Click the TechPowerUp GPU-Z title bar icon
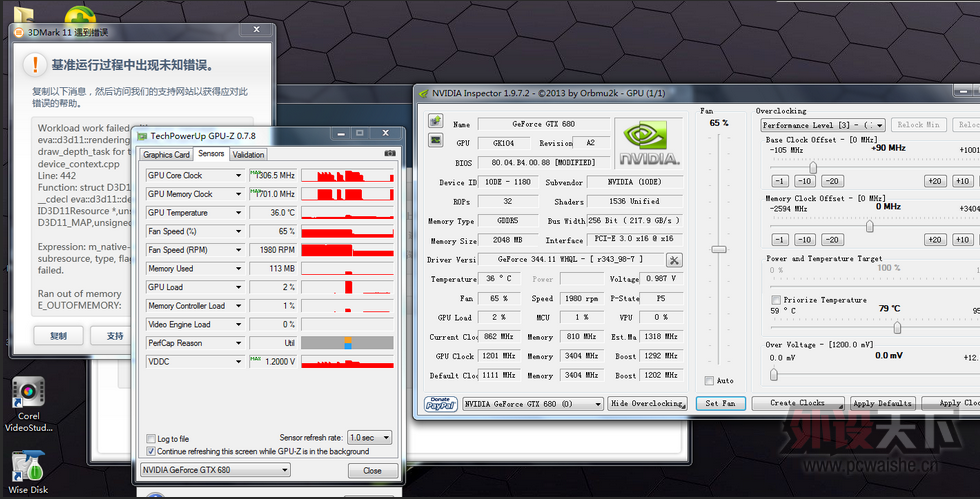Viewport: 980px width, 499px height. [142, 136]
